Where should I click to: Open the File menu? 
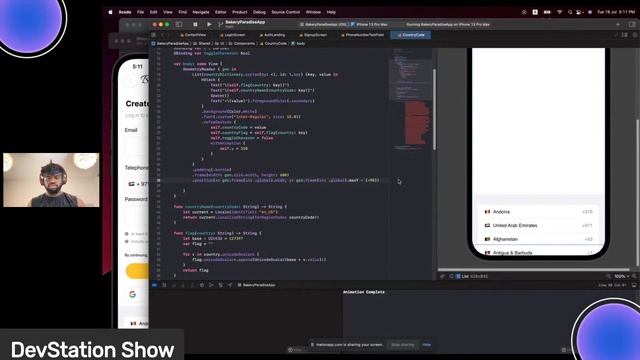pyautogui.click(x=140, y=12)
